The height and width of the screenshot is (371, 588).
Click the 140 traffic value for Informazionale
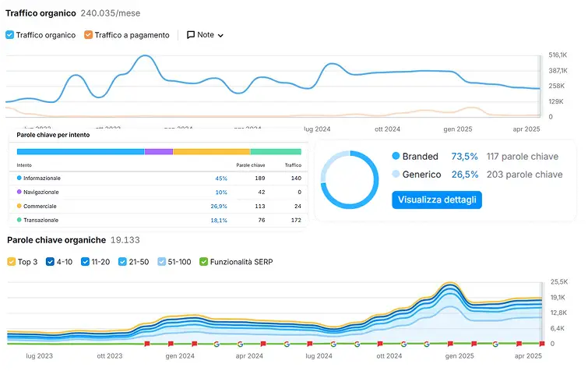pos(296,178)
